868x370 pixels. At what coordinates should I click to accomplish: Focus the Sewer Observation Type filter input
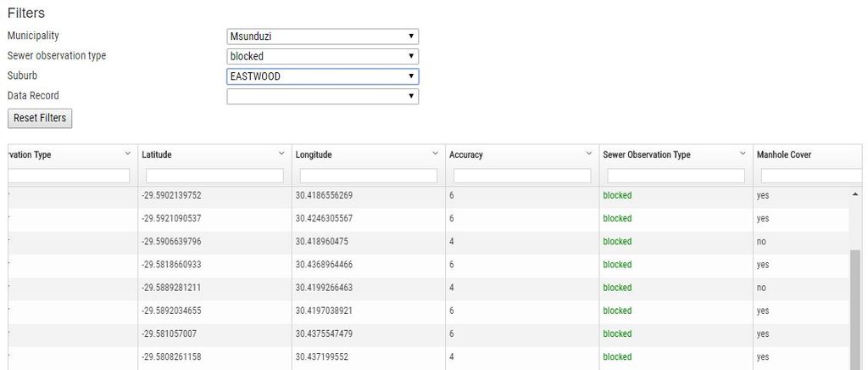click(676, 176)
